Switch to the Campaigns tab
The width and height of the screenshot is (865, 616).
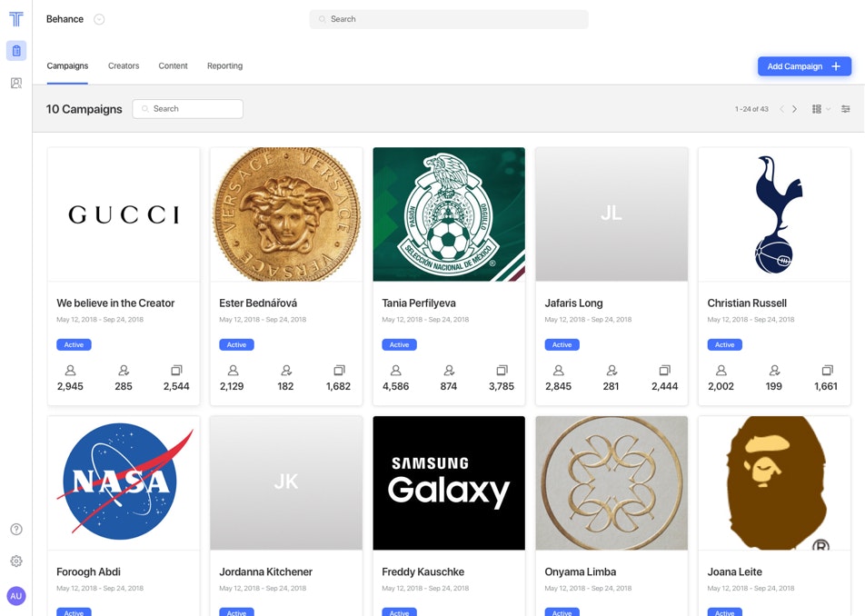(67, 65)
